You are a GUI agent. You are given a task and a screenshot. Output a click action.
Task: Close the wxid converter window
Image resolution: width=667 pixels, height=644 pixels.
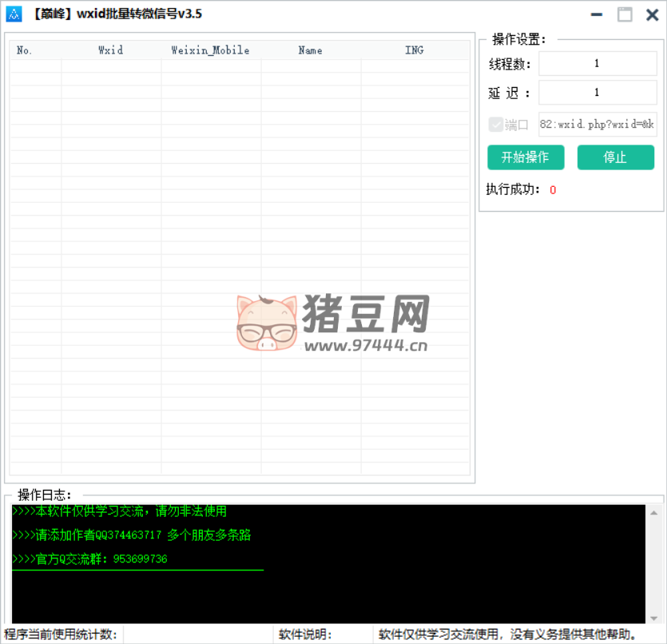[652, 14]
